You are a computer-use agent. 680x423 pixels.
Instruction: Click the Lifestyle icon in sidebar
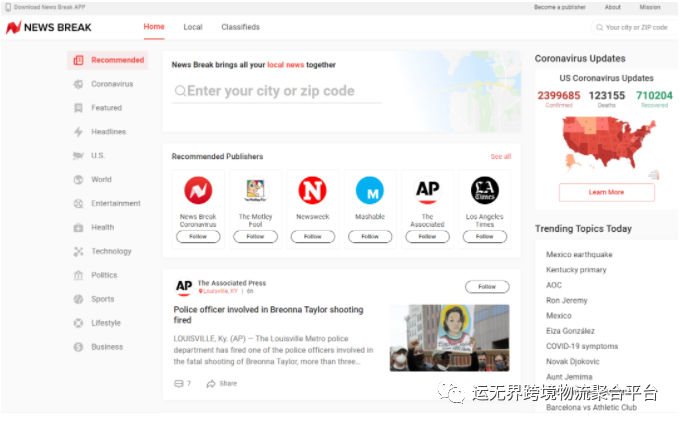78,323
